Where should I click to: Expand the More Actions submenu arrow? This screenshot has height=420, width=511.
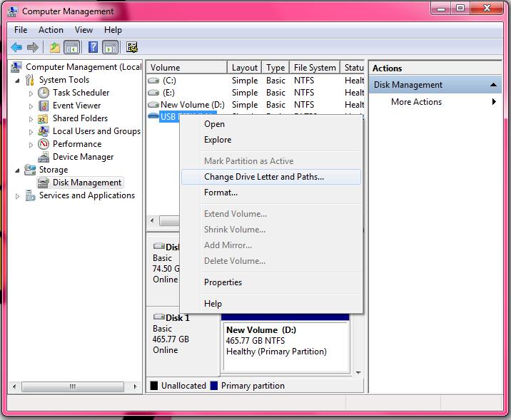494,102
